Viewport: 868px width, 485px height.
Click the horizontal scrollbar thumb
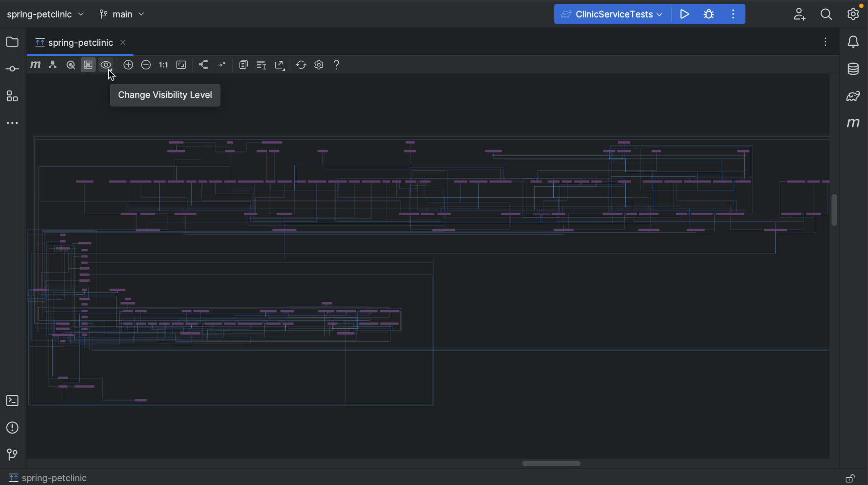click(551, 463)
